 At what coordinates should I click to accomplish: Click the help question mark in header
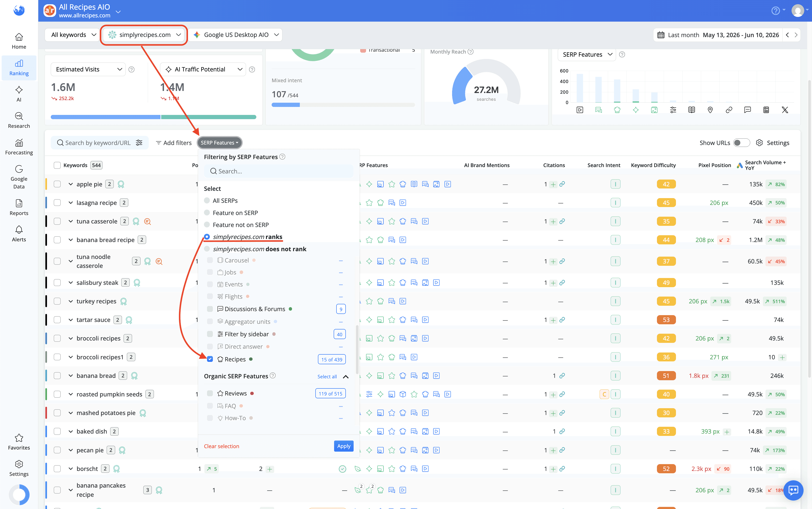tap(775, 11)
